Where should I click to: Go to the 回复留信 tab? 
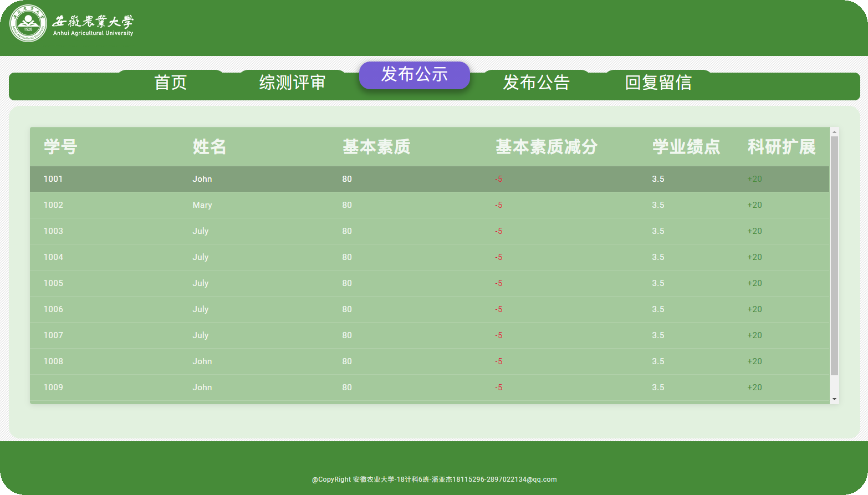coord(658,83)
